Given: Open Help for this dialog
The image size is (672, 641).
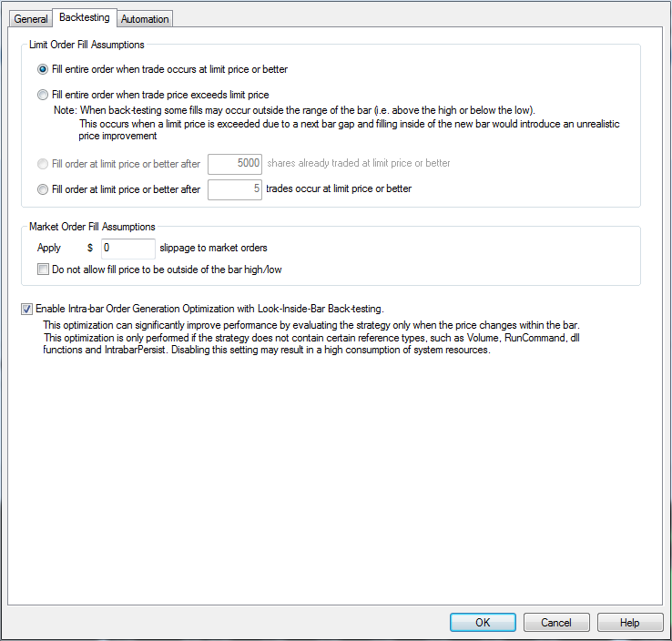Looking at the screenshot, I should coord(630,622).
